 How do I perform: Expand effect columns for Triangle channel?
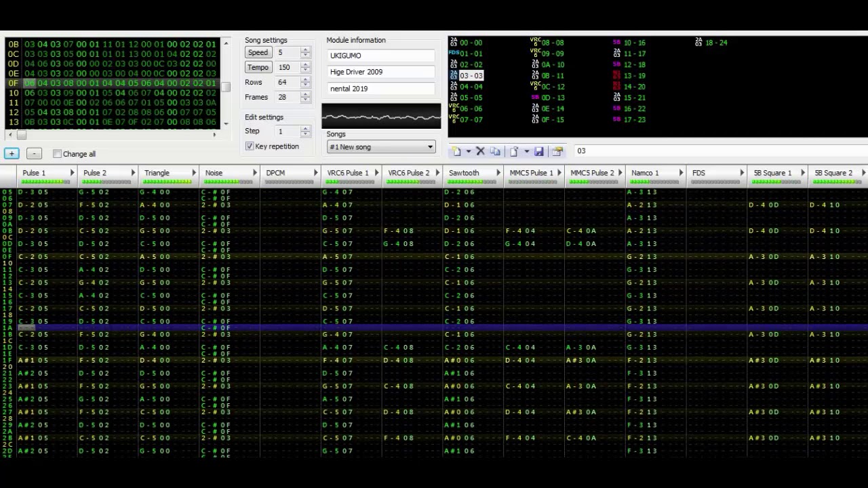194,173
